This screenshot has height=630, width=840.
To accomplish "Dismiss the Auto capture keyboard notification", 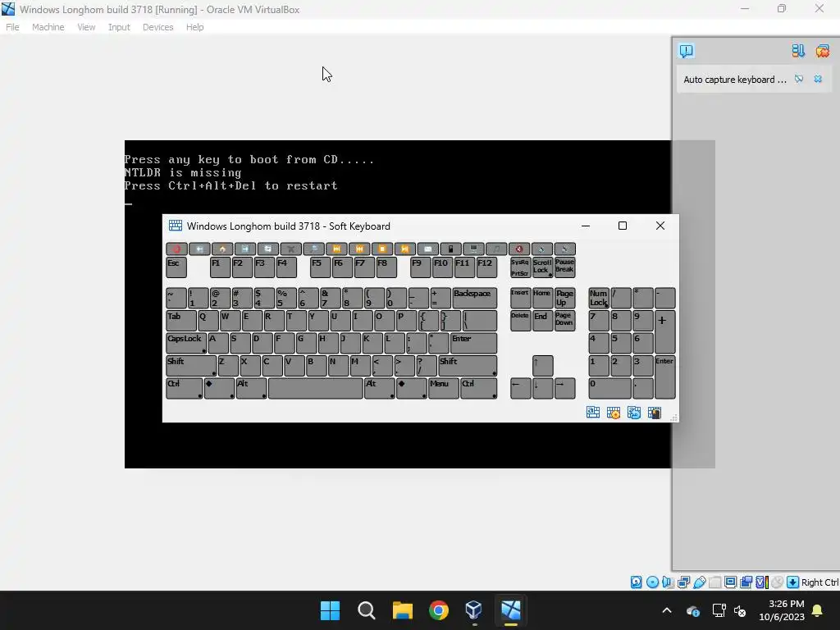I will pos(818,80).
